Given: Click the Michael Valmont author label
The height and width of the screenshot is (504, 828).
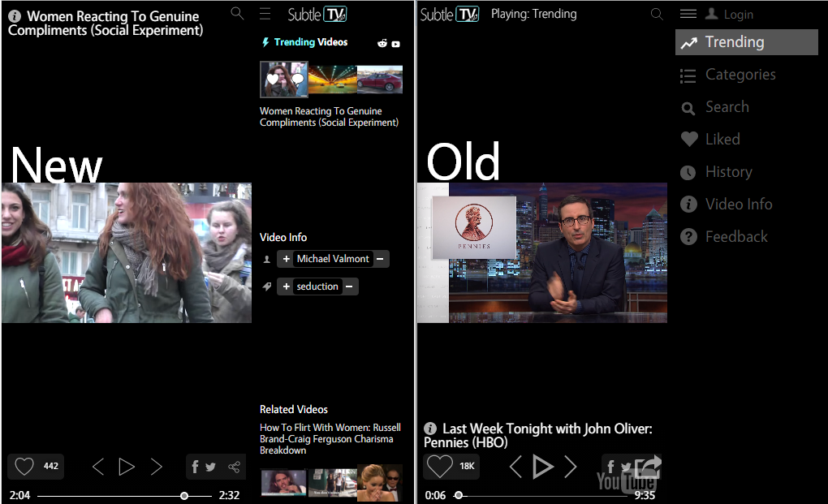Looking at the screenshot, I should coord(333,259).
